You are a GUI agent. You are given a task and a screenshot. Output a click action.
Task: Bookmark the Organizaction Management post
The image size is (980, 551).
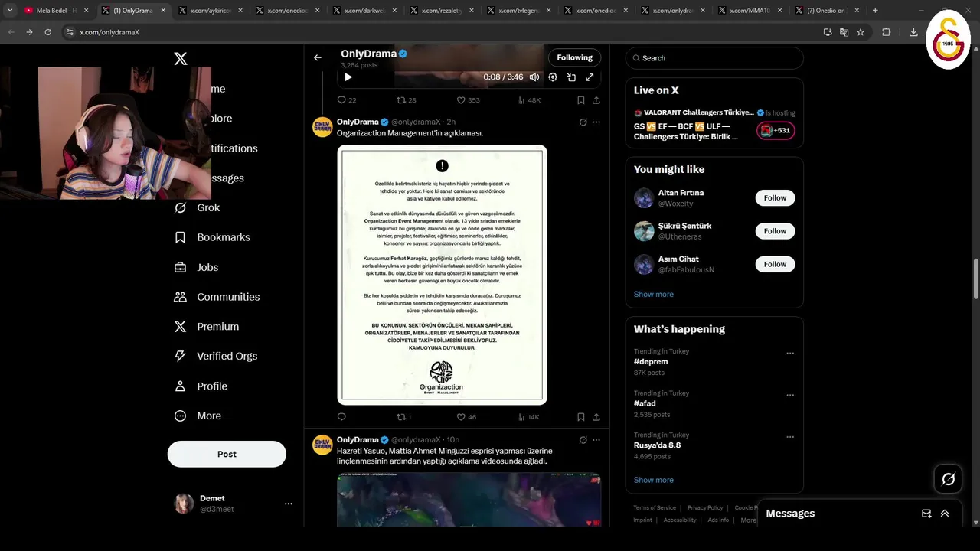pos(581,417)
